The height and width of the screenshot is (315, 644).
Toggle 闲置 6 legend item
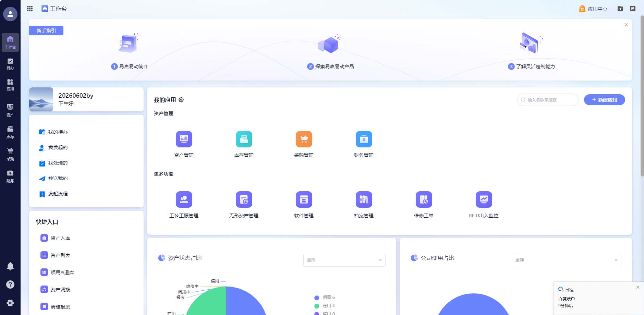pyautogui.click(x=325, y=298)
